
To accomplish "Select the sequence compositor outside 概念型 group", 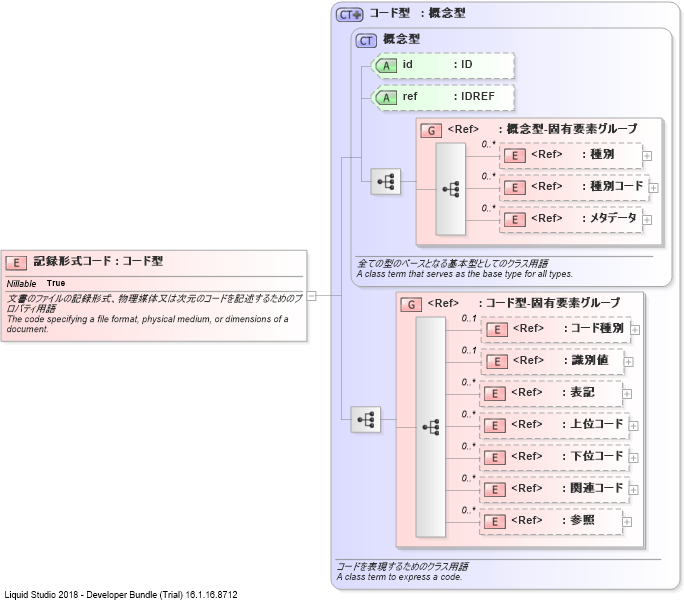I will 386,181.
